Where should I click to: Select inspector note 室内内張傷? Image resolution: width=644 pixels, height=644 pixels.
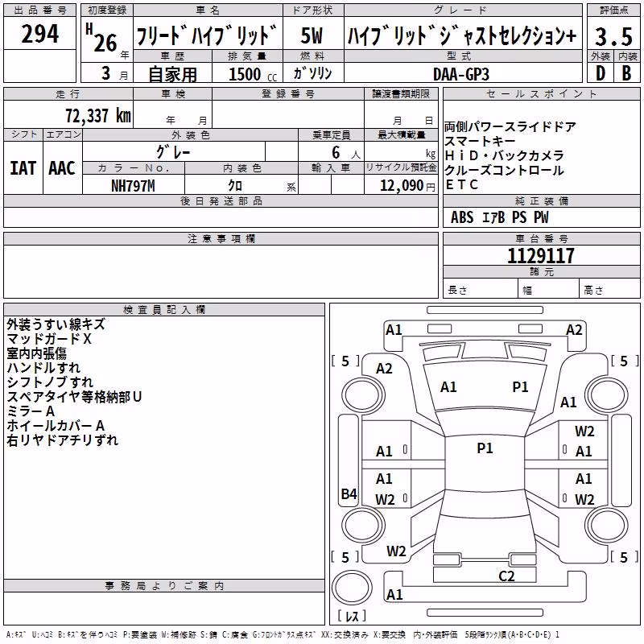pyautogui.click(x=36, y=353)
